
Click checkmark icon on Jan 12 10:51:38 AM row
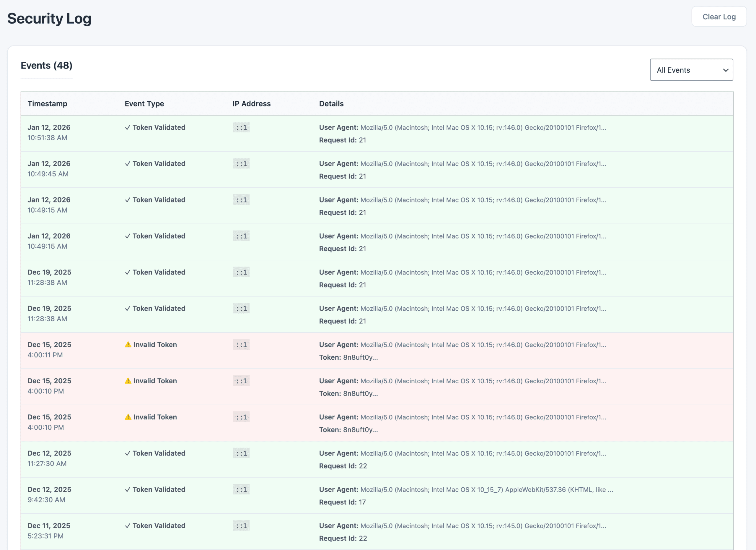[x=127, y=127]
